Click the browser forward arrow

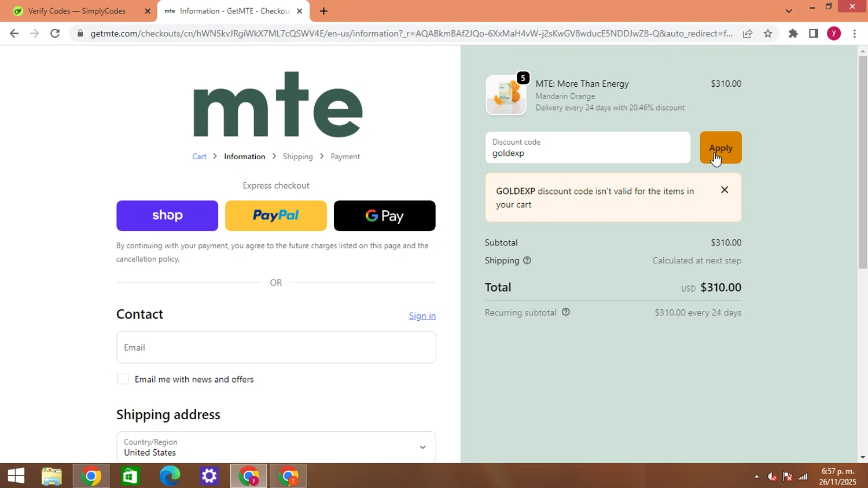[x=35, y=34]
